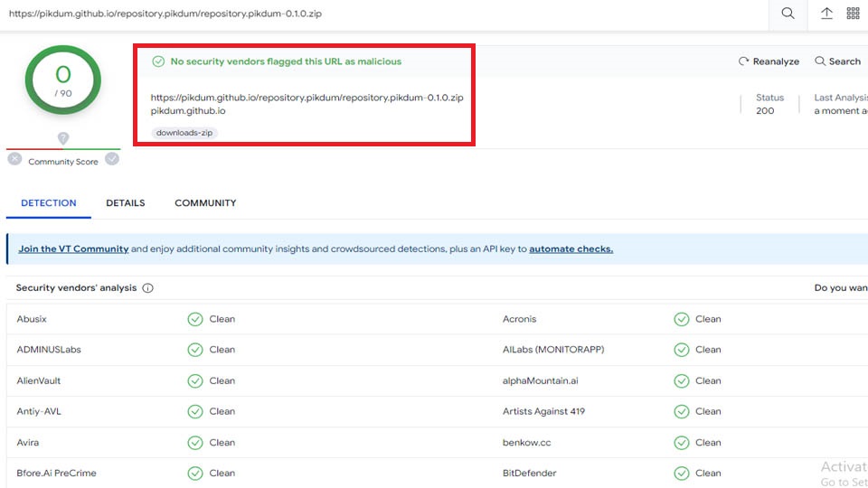Click the Clean check icon for Bfore.Ai PreCrime
Viewport: 868px width, 488px height.
(x=195, y=473)
